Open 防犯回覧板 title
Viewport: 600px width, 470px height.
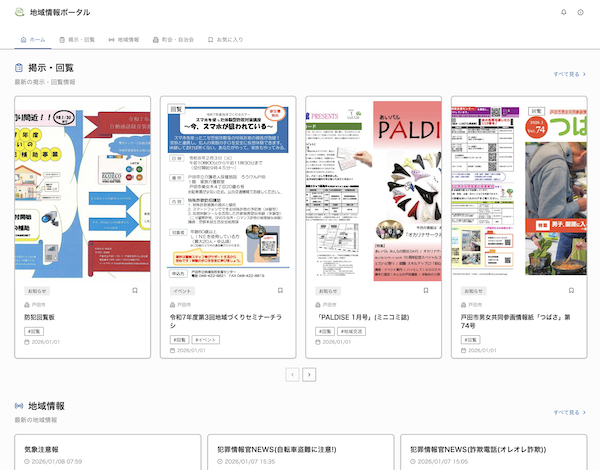39,317
